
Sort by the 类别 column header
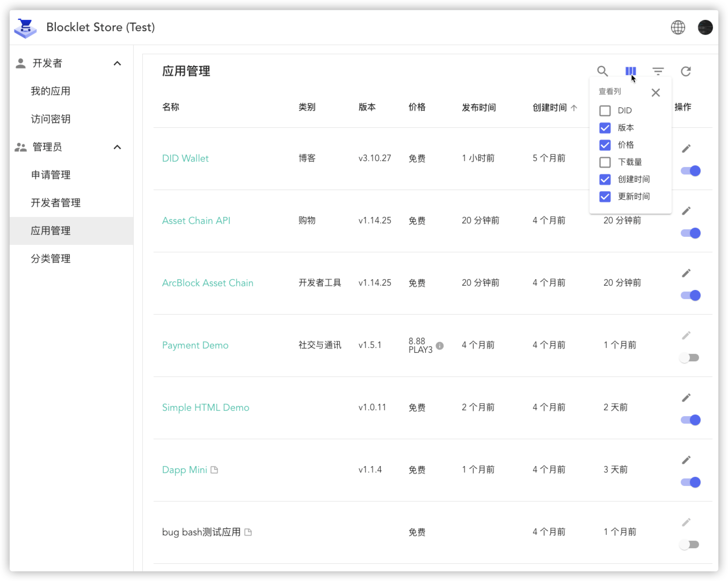[307, 107]
